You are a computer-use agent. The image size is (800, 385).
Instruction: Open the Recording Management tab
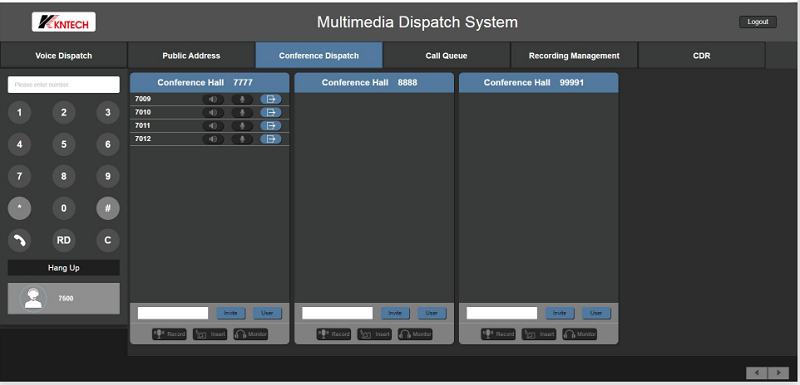[x=574, y=56]
